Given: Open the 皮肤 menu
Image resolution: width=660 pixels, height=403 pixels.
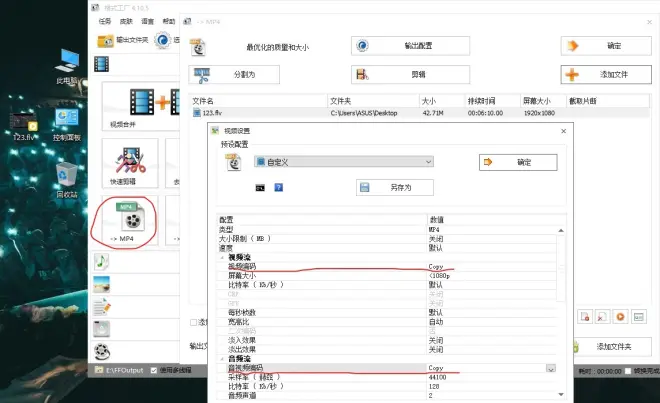Looking at the screenshot, I should tap(126, 21).
